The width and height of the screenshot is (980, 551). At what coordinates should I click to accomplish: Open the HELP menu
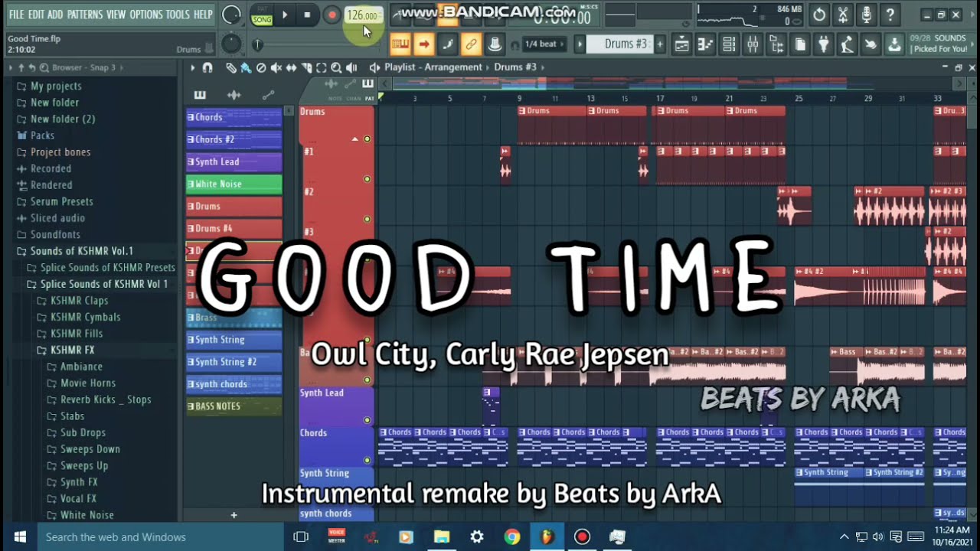tap(203, 15)
